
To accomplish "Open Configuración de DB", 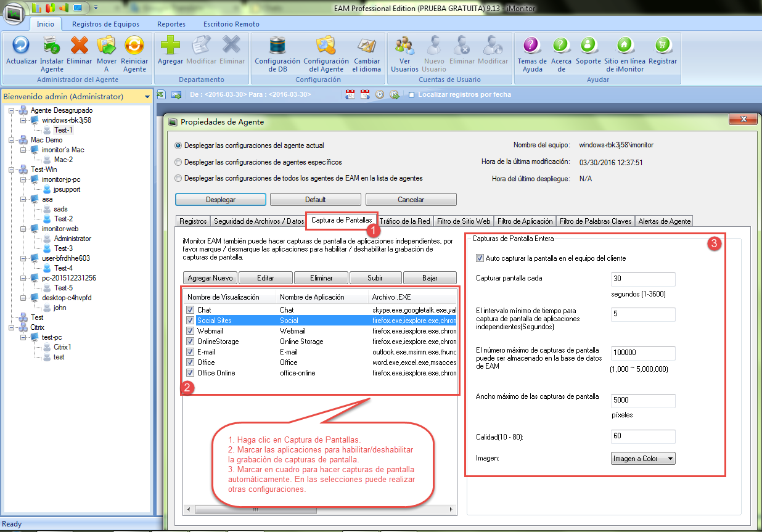I will click(277, 46).
